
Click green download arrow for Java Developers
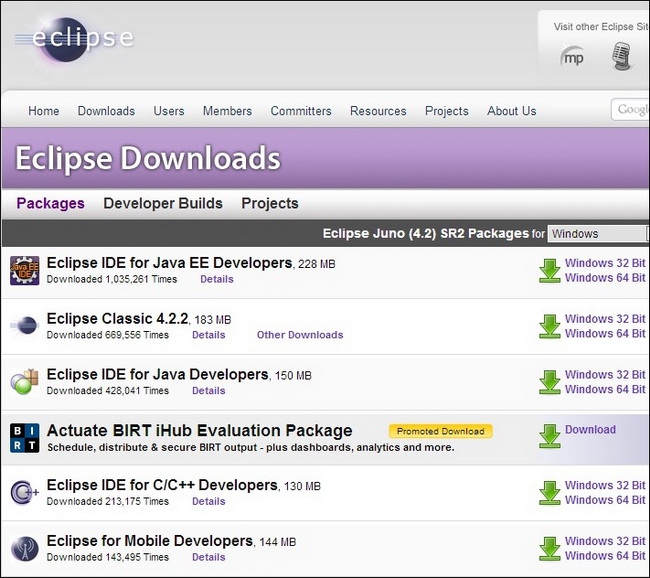click(550, 382)
